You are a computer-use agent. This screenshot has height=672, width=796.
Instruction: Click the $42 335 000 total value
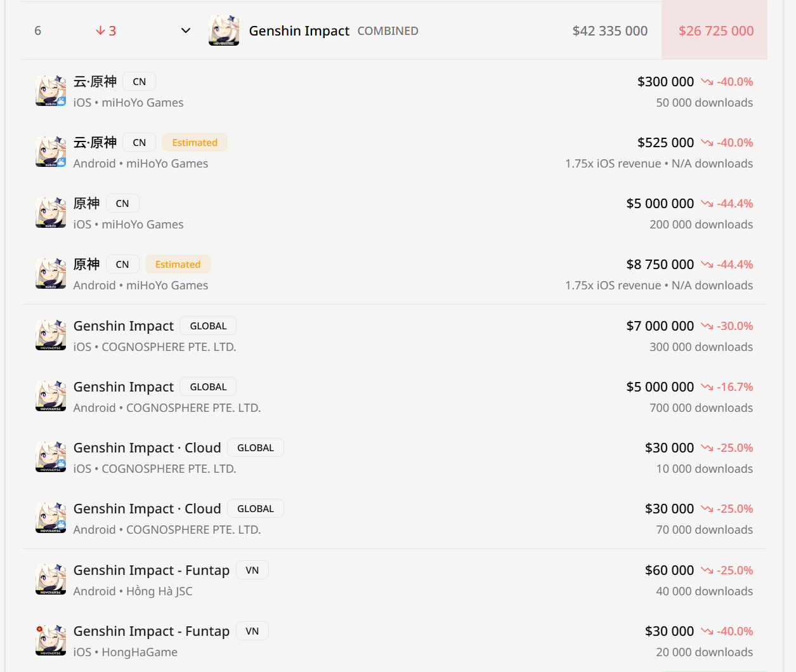click(610, 30)
